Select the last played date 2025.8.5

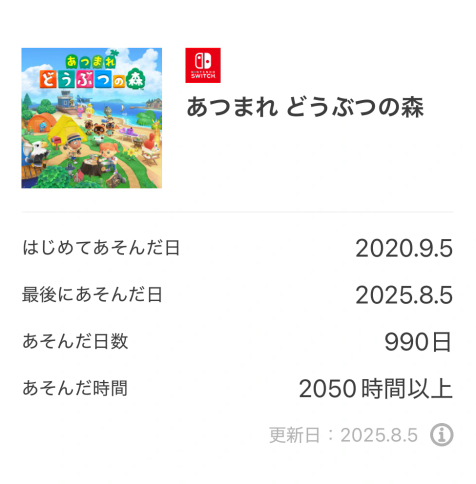[404, 295]
